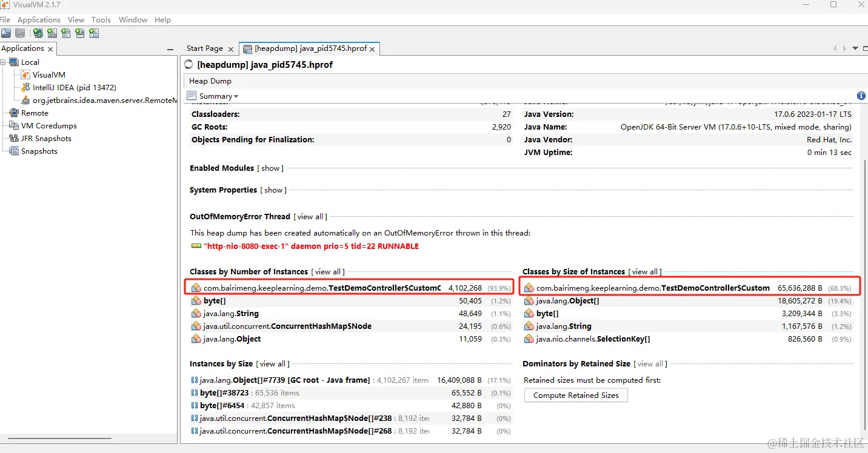Select the Remote tree node
The image size is (868, 453).
pyautogui.click(x=35, y=113)
